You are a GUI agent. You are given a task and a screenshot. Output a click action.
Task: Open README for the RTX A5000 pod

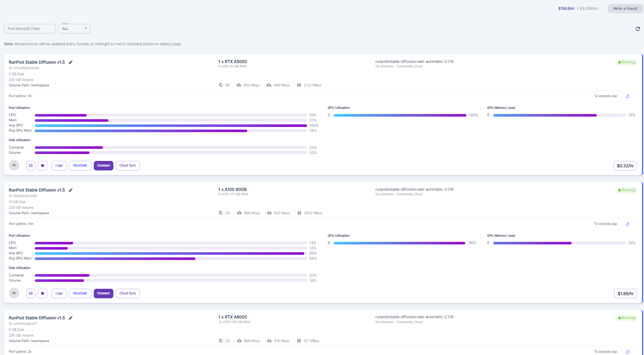click(x=80, y=166)
